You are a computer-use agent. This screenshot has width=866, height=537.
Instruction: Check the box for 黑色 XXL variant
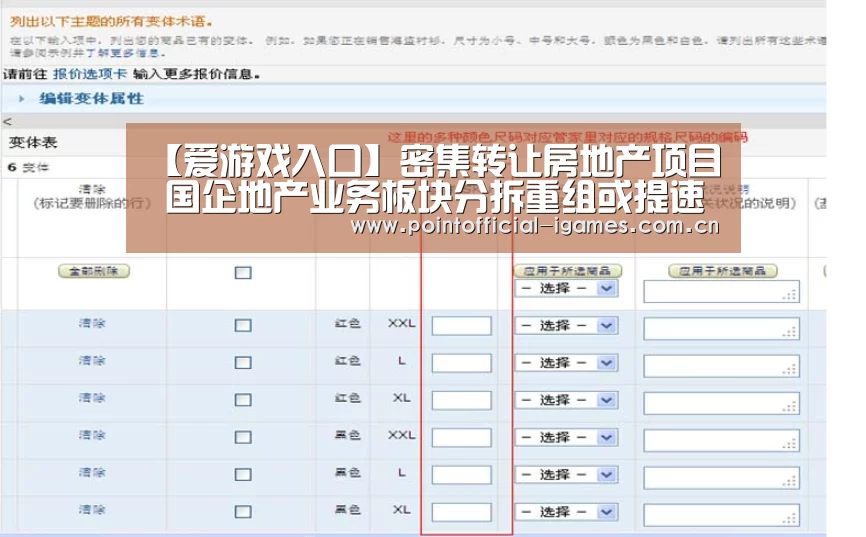pyautogui.click(x=243, y=438)
